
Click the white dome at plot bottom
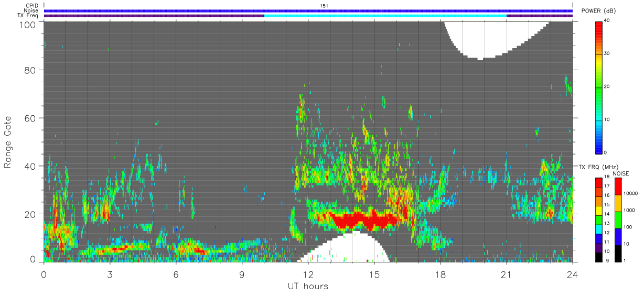[x=345, y=247]
